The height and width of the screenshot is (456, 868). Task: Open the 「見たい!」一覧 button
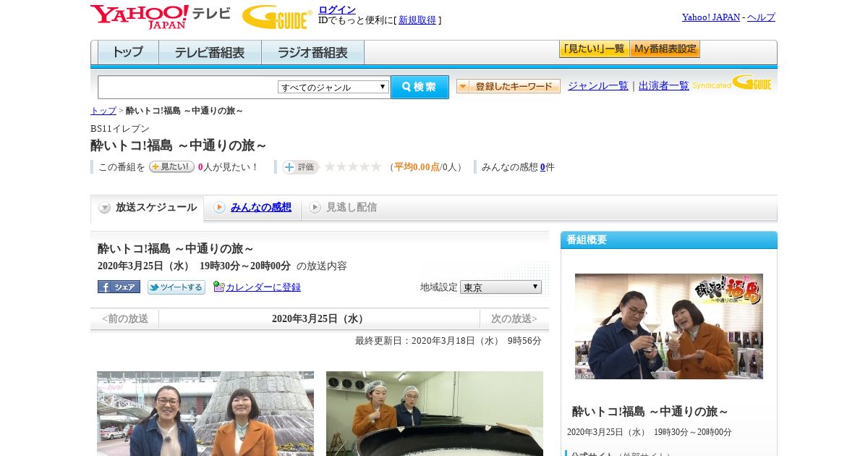click(x=595, y=49)
